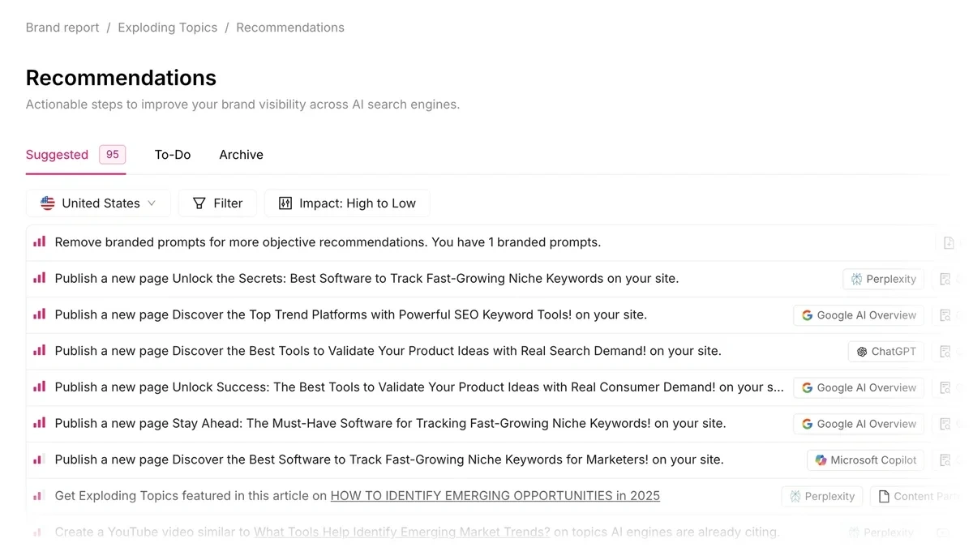Open the Top Trend Platforms recommendation

tap(351, 315)
